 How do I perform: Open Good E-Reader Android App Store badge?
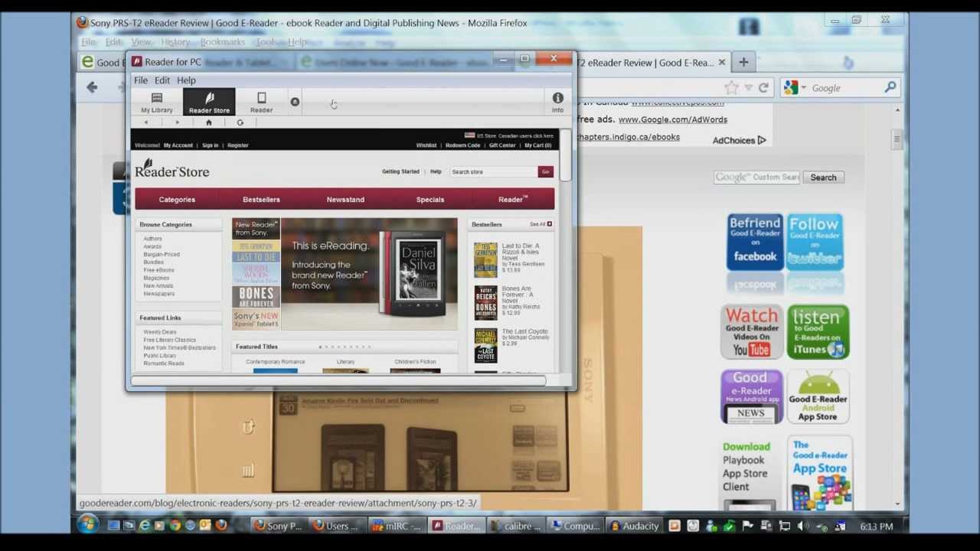click(818, 396)
